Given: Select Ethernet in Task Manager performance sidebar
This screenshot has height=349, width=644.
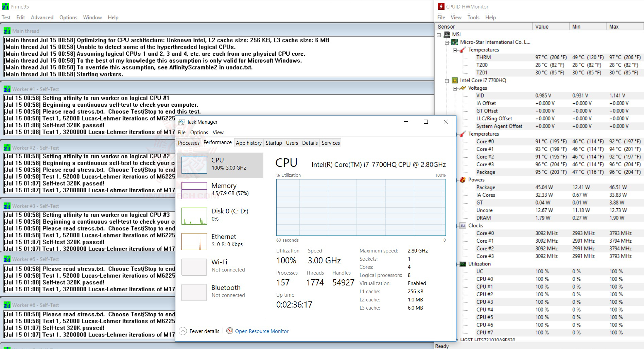Looking at the screenshot, I should [220, 241].
